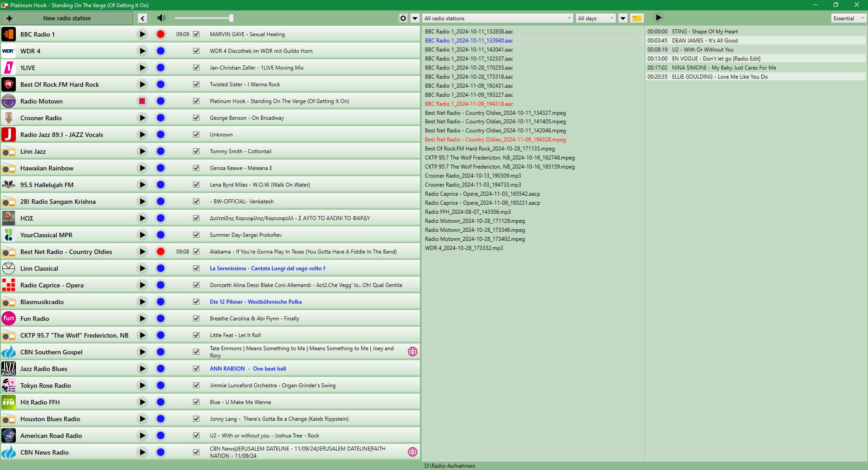
Task: Mute the volume with speaker icon
Action: (161, 18)
